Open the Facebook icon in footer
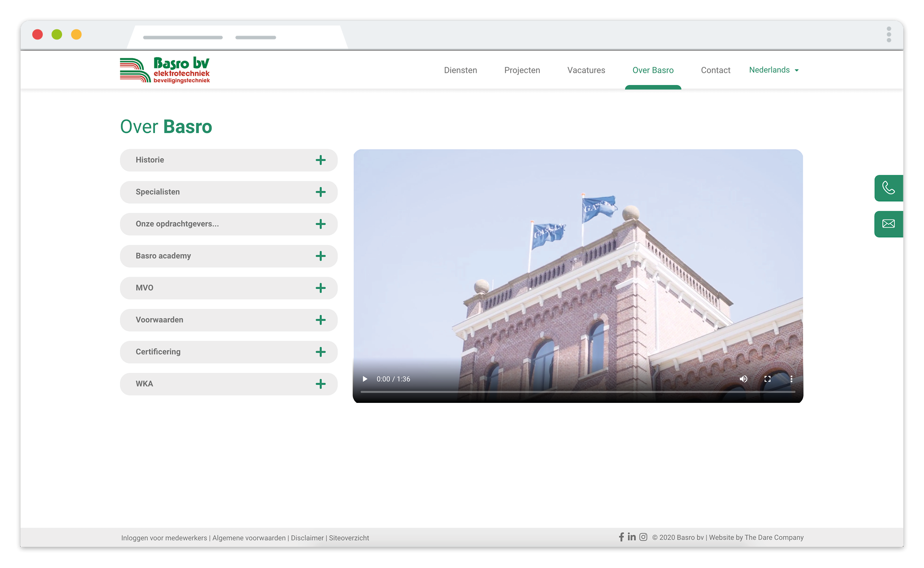Screen dimensions: 924x568 click(621, 537)
